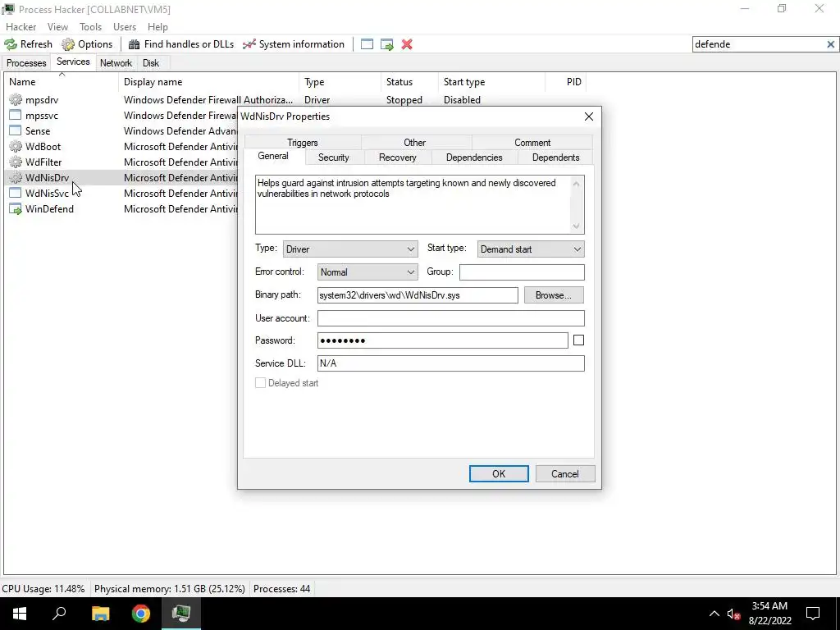Viewport: 840px width, 630px height.
Task: Open the Security tab in properties
Action: pyautogui.click(x=334, y=157)
